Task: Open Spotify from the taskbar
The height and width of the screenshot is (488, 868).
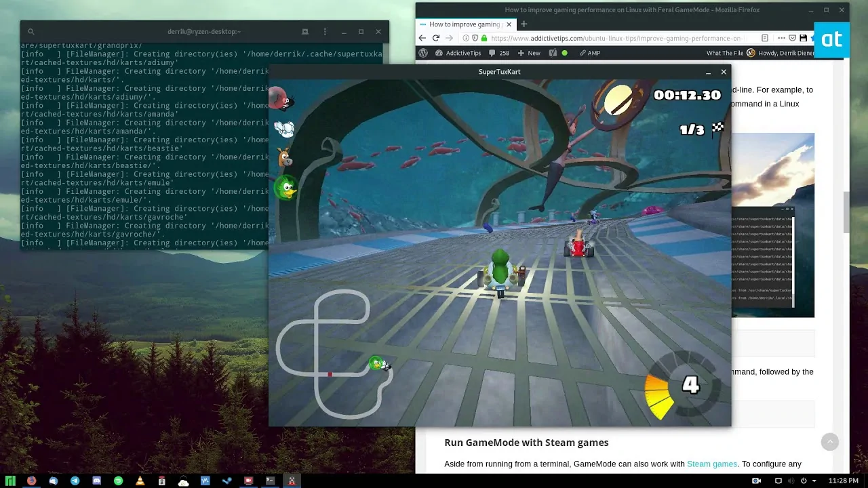Action: pyautogui.click(x=119, y=481)
